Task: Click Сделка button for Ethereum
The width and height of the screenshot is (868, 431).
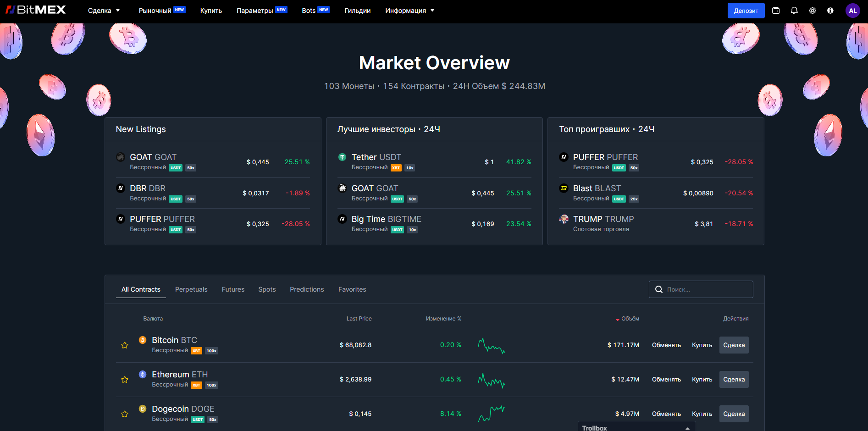Action: click(734, 380)
